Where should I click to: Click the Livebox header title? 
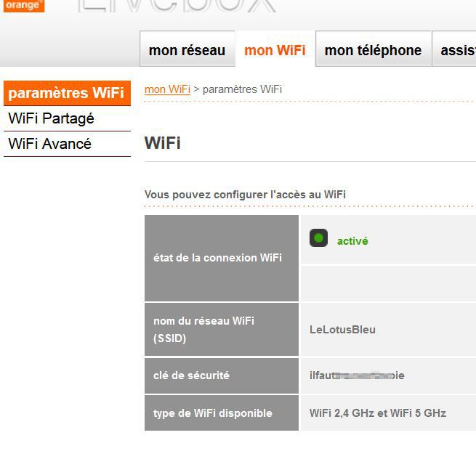[177, 6]
